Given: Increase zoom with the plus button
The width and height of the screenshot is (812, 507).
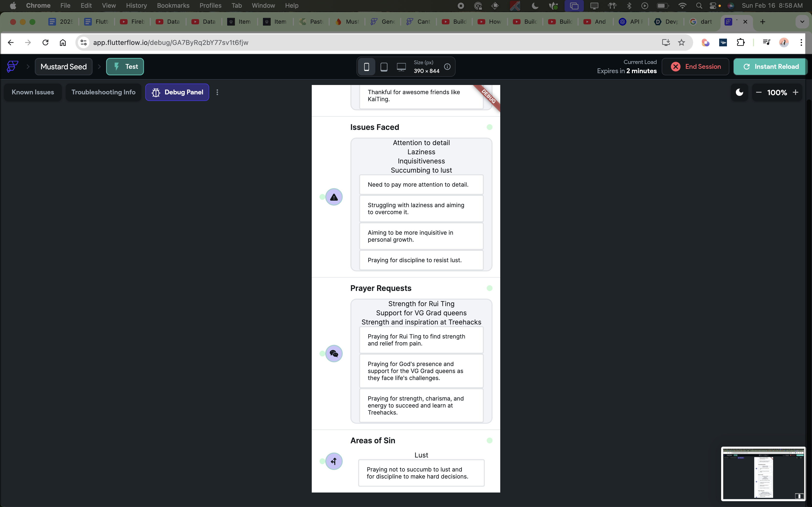Looking at the screenshot, I should point(795,92).
